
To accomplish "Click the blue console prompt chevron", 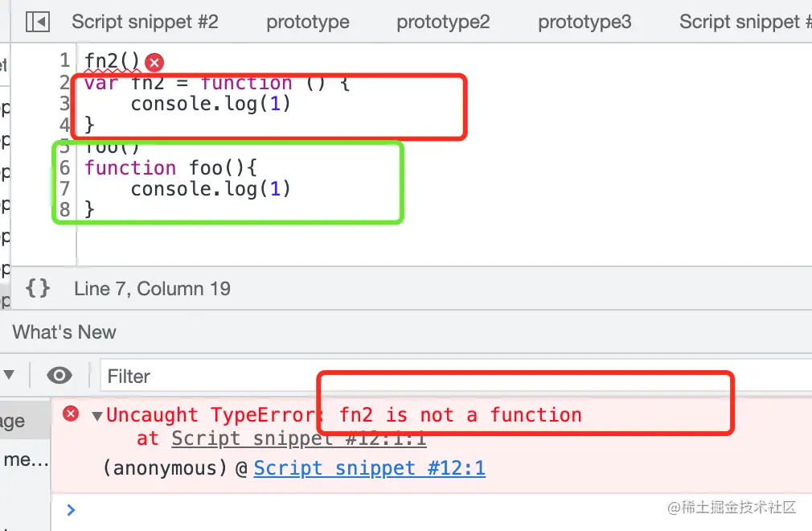I will pyautogui.click(x=71, y=510).
